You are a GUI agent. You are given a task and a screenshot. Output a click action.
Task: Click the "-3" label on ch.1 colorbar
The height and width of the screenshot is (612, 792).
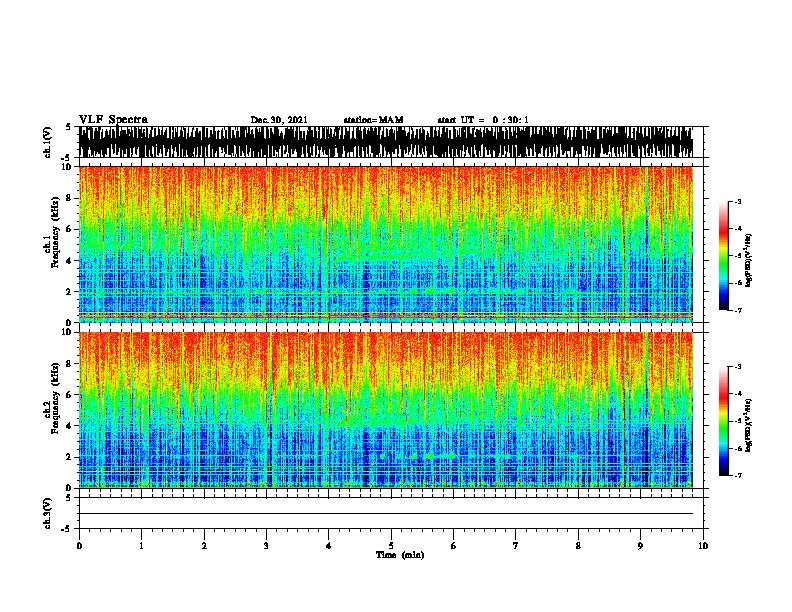pyautogui.click(x=737, y=201)
